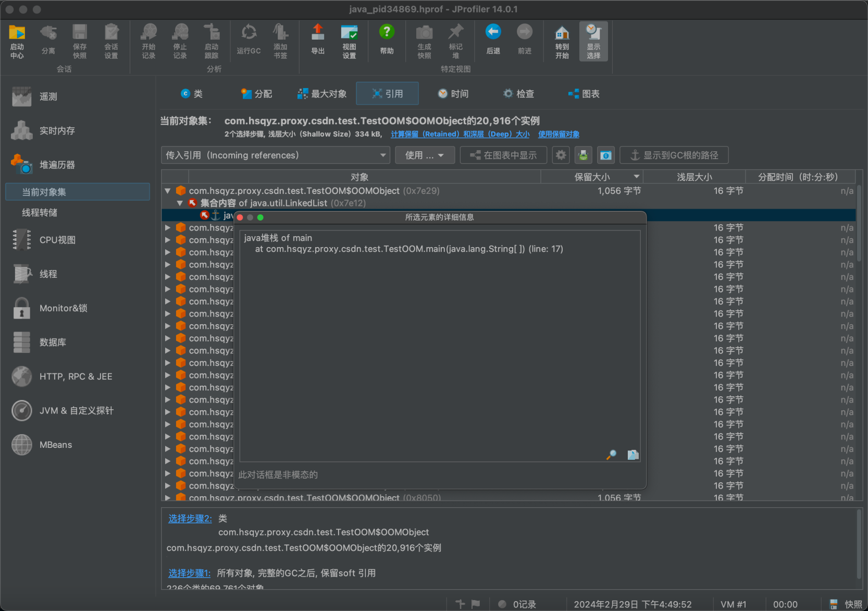Collapse the TestOOM$OOMObject (0x7e29) row

[x=168, y=191]
